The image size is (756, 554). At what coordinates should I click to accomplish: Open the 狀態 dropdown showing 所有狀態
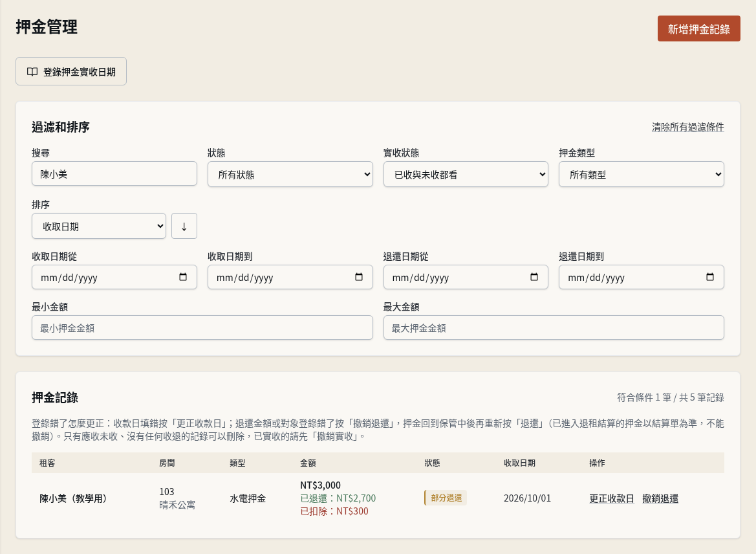click(x=290, y=174)
